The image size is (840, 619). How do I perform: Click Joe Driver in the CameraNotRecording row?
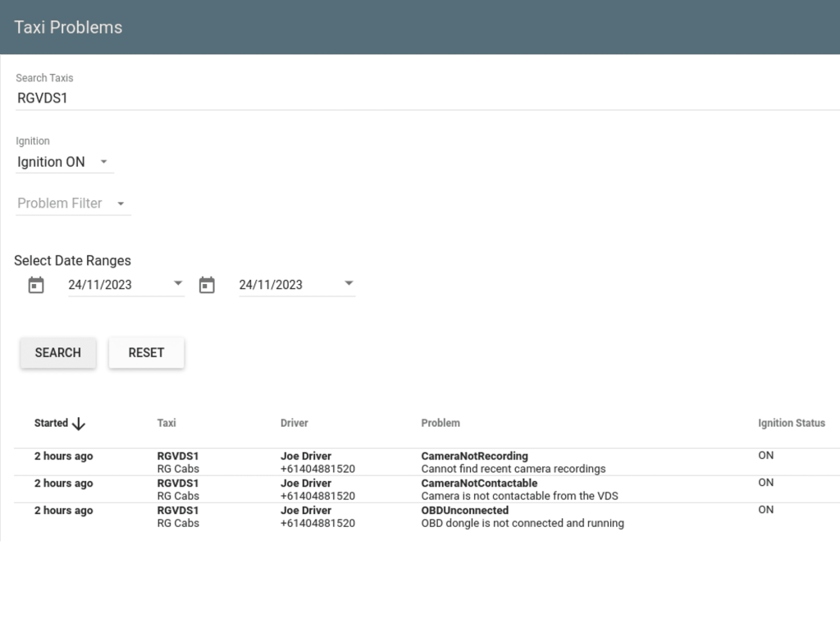point(306,456)
